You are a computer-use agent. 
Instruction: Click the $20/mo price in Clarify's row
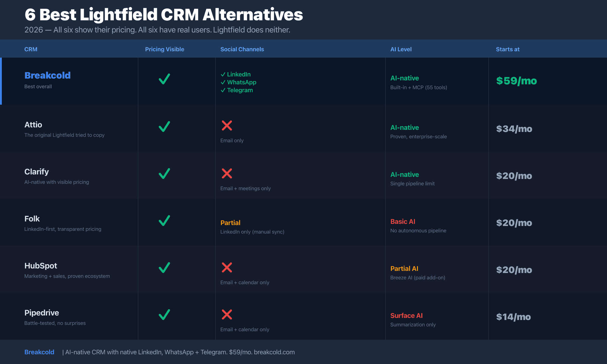(514, 176)
